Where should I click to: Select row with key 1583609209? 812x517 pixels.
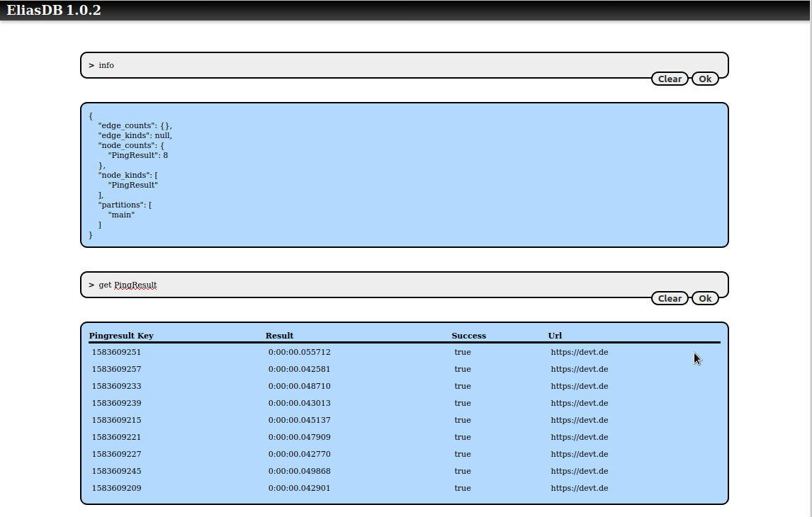tap(116, 488)
